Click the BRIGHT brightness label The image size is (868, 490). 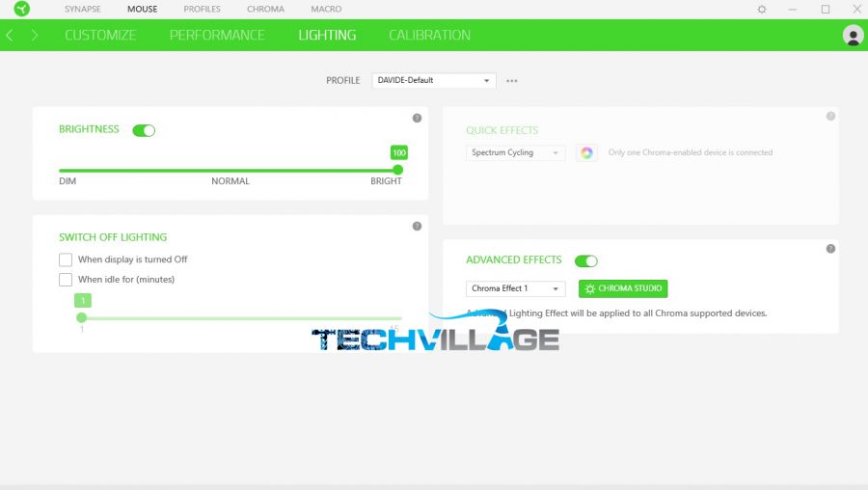click(386, 181)
